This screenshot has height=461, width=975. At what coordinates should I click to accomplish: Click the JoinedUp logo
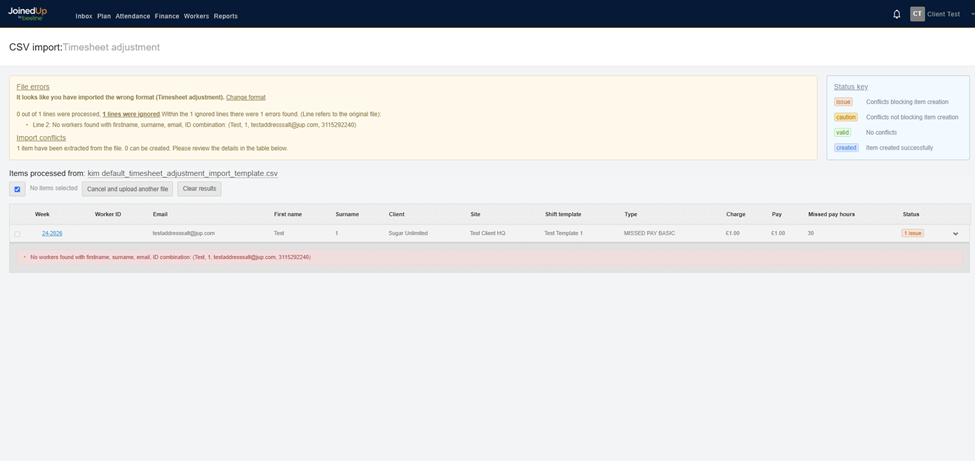27,14
